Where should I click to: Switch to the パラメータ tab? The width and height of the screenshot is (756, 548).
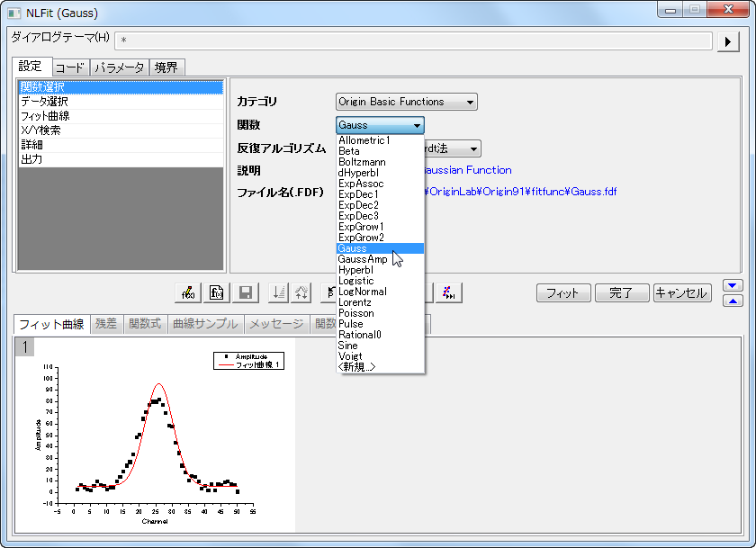[120, 67]
